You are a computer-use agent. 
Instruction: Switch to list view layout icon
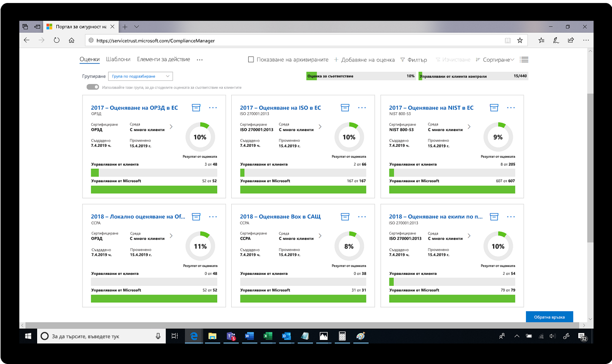(524, 59)
